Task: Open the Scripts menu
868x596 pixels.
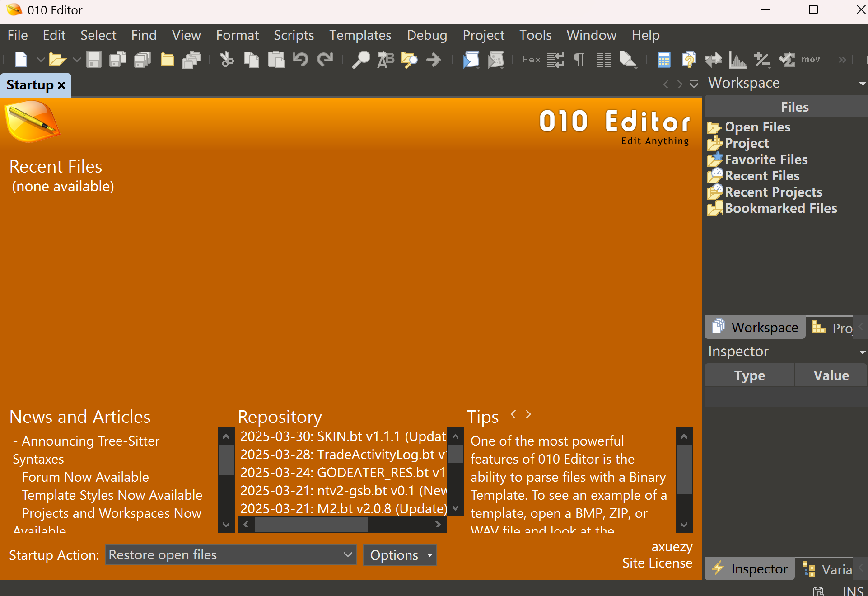Action: pyautogui.click(x=294, y=35)
